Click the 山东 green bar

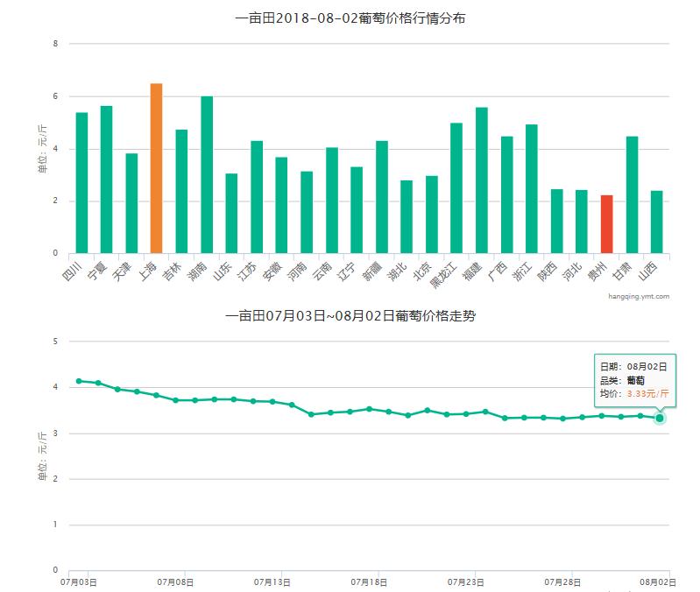click(x=231, y=214)
